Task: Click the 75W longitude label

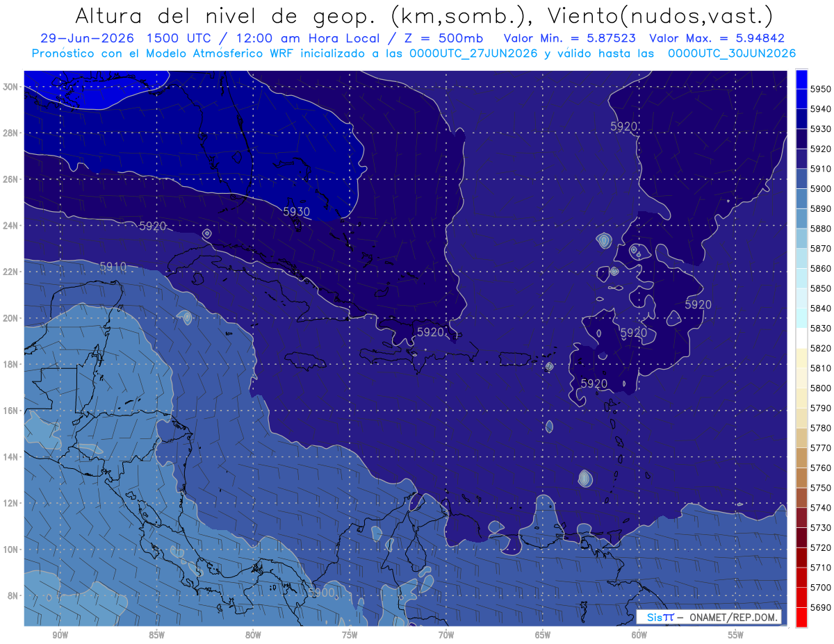Action: [350, 636]
